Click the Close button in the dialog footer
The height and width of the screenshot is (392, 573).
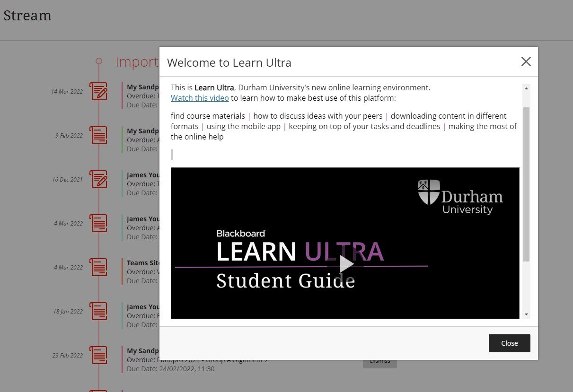click(509, 343)
